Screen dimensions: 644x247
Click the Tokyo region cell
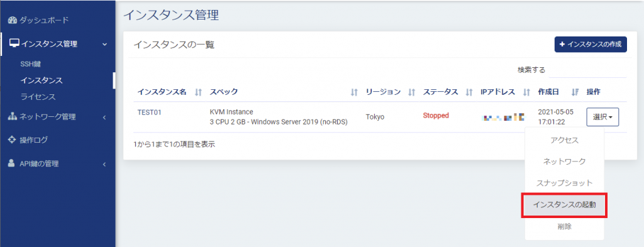(x=375, y=117)
